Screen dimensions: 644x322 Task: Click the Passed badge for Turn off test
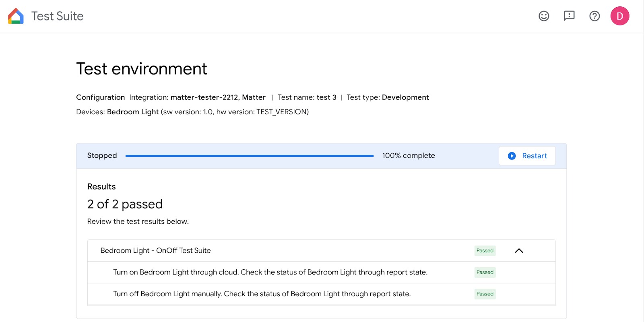tap(485, 294)
